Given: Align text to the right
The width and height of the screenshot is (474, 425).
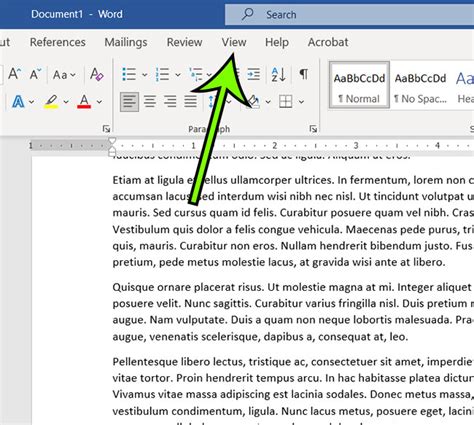Looking at the screenshot, I should pyautogui.click(x=170, y=101).
